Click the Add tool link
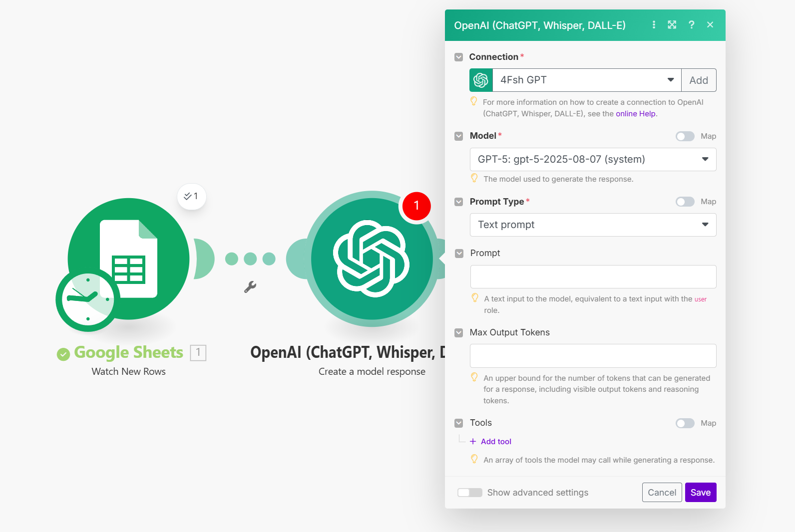The width and height of the screenshot is (795, 532). click(496, 441)
